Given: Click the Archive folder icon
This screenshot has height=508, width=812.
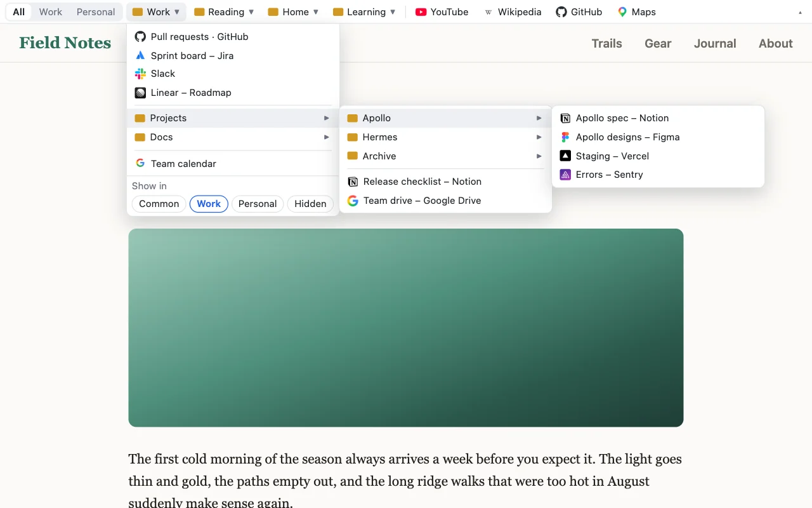Looking at the screenshot, I should coord(352,156).
